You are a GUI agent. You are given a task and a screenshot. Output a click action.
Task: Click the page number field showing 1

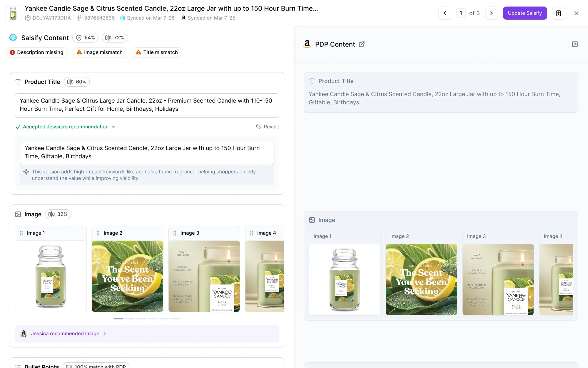click(x=461, y=13)
